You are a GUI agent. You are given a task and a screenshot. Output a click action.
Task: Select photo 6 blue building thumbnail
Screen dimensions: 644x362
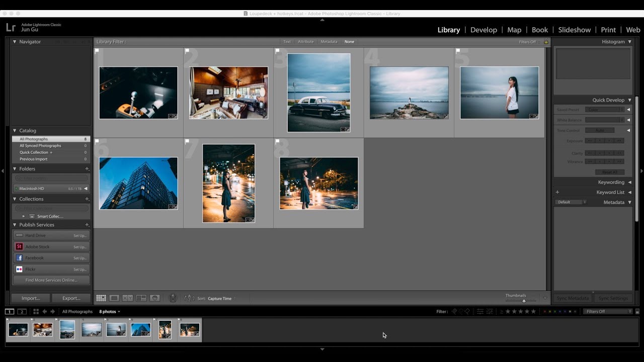138,183
